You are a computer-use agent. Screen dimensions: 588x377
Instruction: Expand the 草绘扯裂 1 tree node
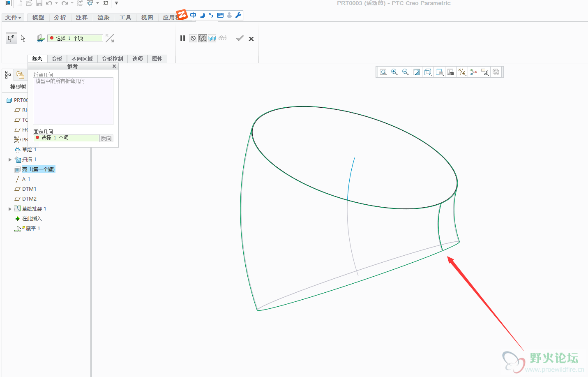pyautogui.click(x=10, y=209)
